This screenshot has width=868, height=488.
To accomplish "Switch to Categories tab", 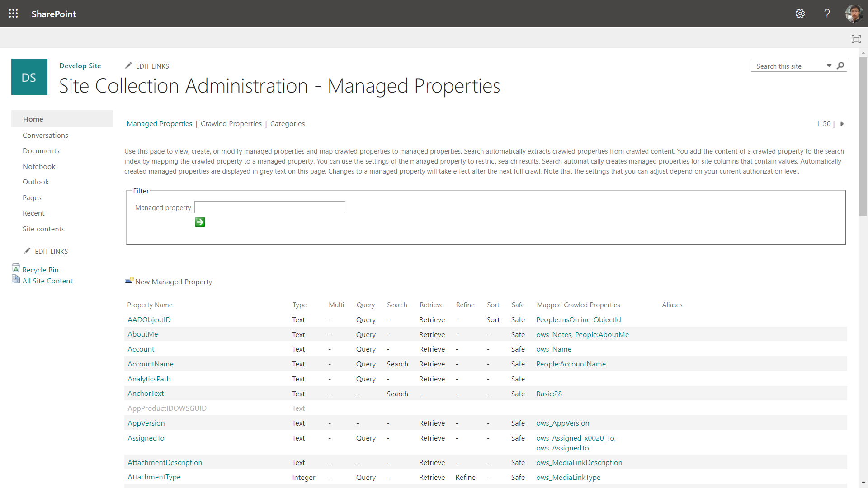I will pos(287,124).
